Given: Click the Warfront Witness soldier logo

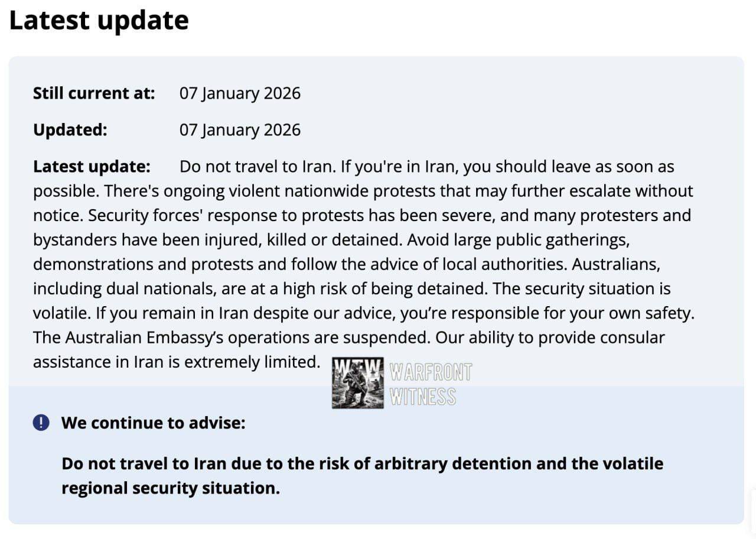Looking at the screenshot, I should pyautogui.click(x=357, y=383).
